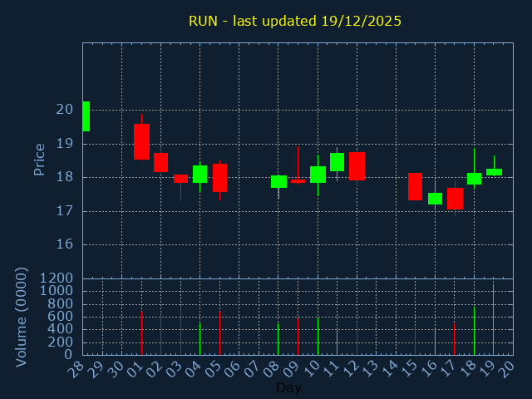Select the red candlestick on day 02
The width and height of the screenshot is (532, 399).
(x=160, y=162)
